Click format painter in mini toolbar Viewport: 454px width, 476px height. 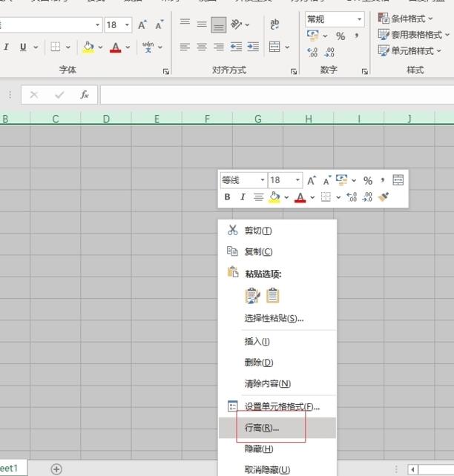point(384,197)
